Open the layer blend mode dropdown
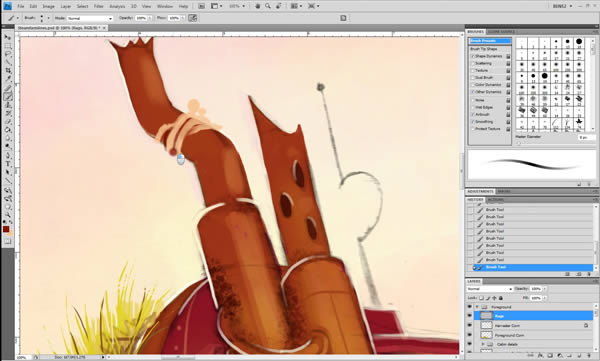 489,289
